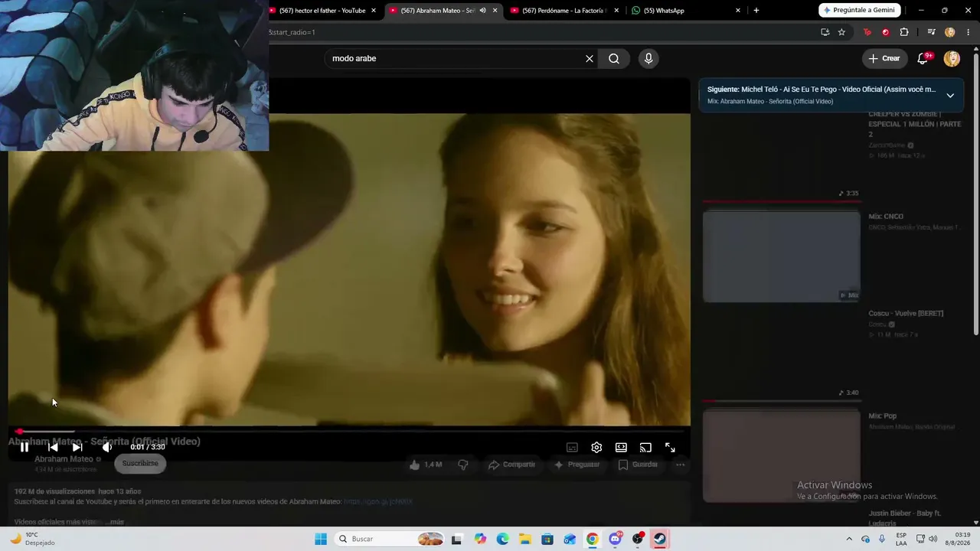This screenshot has width=980, height=551.
Task: Open the Abraham Mateo channel name
Action: click(64, 459)
